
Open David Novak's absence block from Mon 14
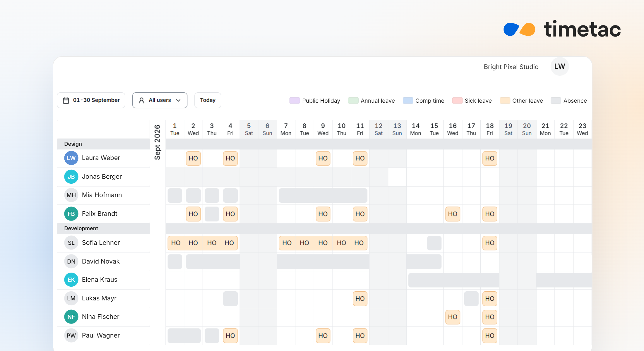(x=424, y=262)
